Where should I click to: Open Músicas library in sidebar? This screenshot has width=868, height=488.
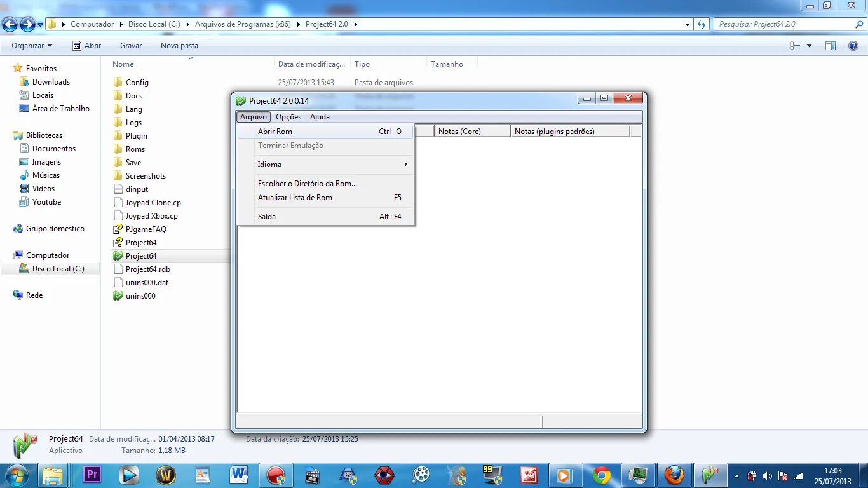39,175
